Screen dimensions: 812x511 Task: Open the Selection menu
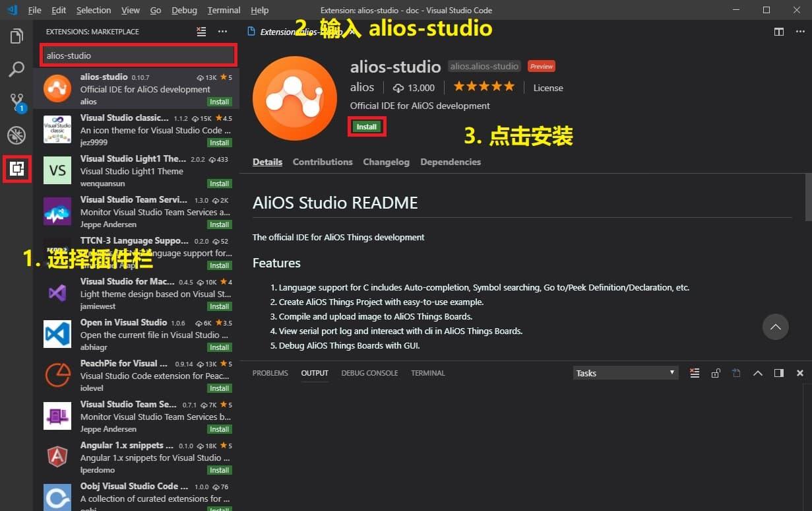point(94,10)
